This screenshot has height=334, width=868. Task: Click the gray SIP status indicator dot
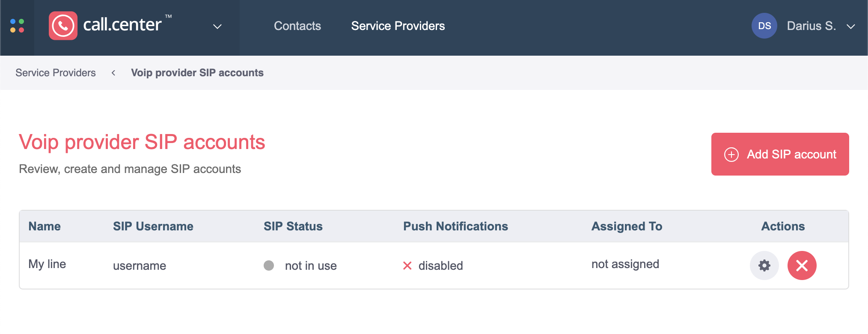(269, 265)
